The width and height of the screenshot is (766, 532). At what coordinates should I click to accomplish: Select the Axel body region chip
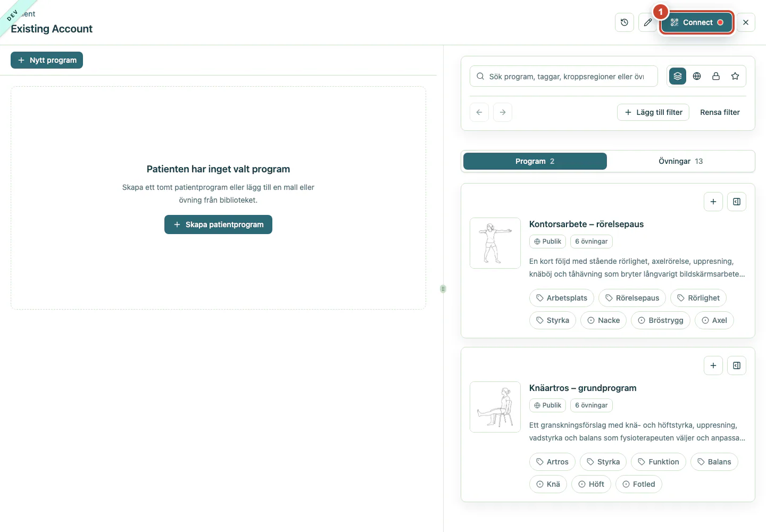click(x=714, y=320)
